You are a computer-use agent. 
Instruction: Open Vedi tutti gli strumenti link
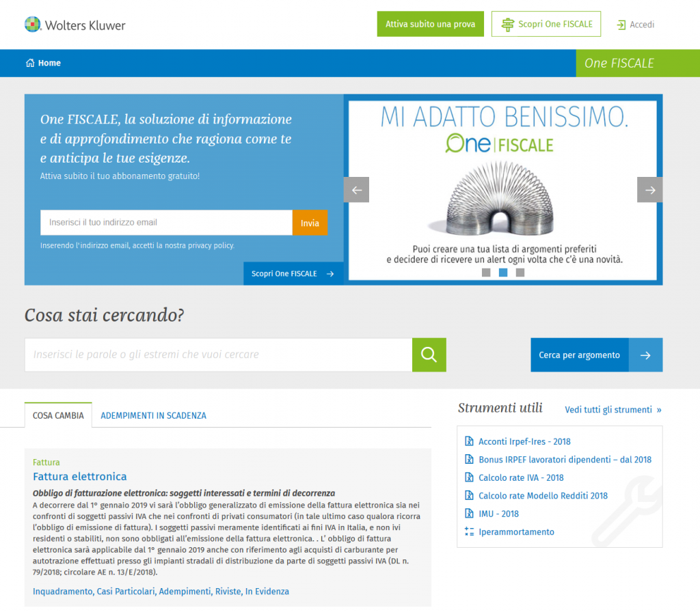613,410
